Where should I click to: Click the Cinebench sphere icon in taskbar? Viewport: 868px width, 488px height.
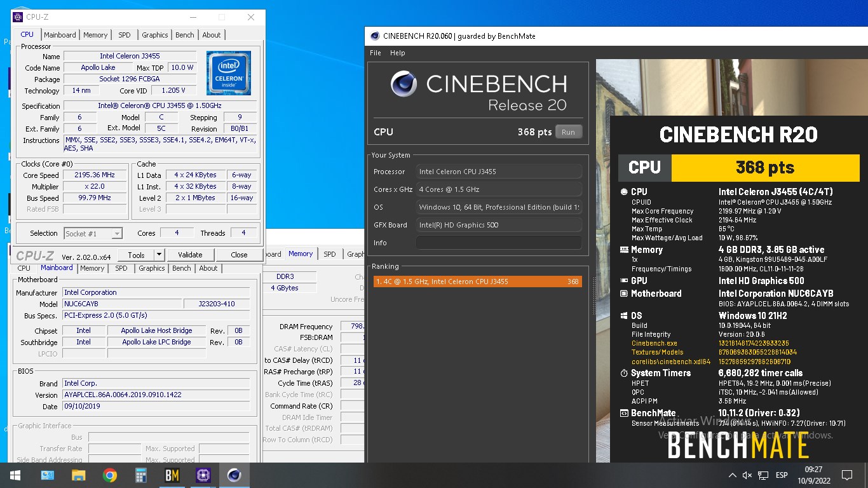[234, 475]
